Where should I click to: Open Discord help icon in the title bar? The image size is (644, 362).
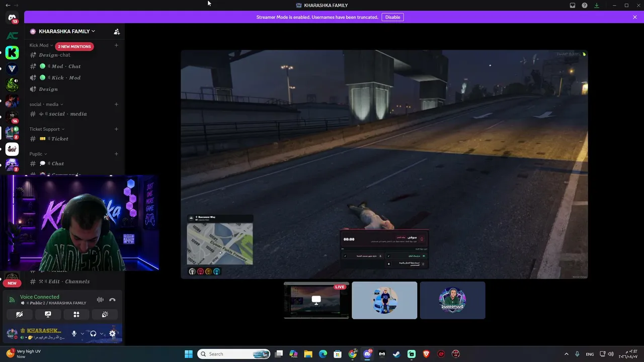pyautogui.click(x=585, y=6)
